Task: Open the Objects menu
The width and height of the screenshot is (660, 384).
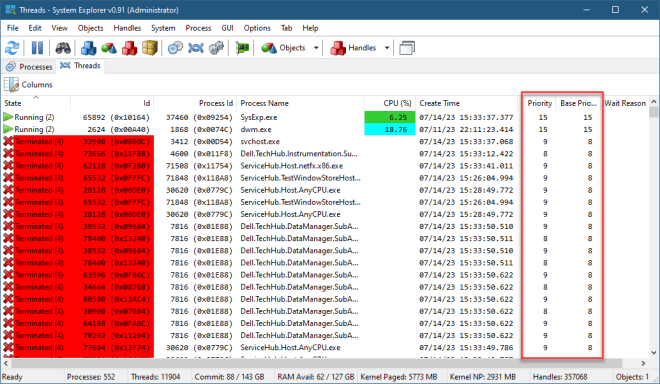Action: (90, 28)
